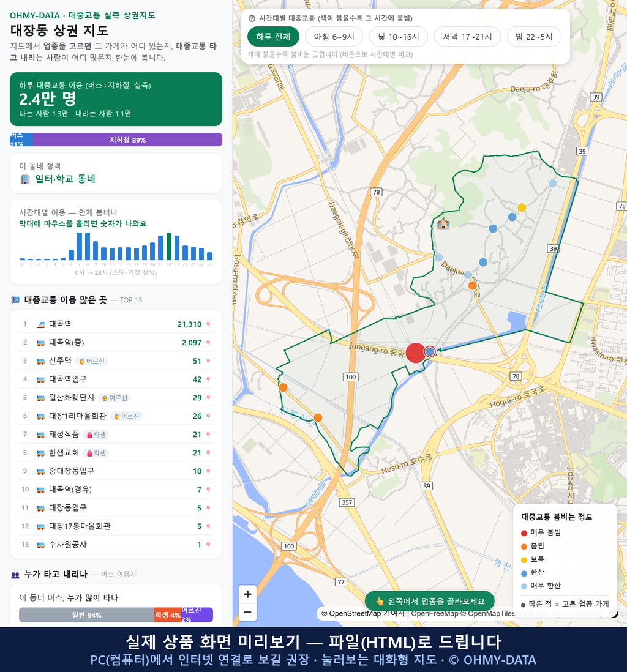The height and width of the screenshot is (672, 627).
Task: Click the purple 지하철 89% bar segment
Action: pyautogui.click(x=127, y=140)
